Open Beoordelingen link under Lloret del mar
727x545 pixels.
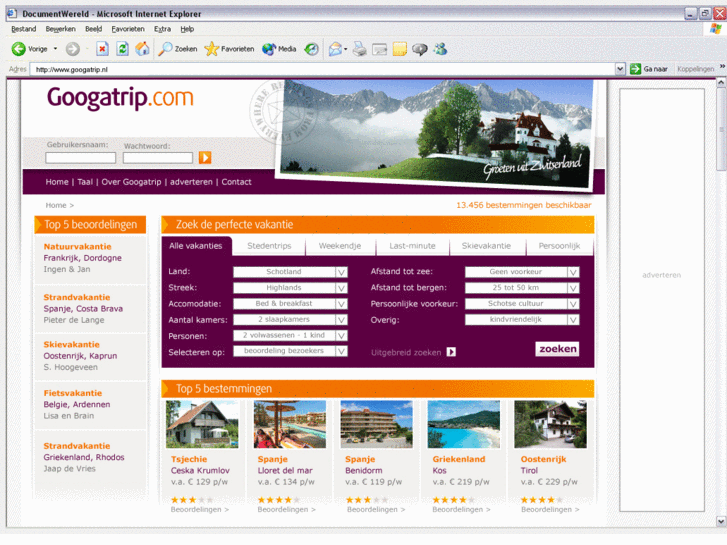[287, 509]
